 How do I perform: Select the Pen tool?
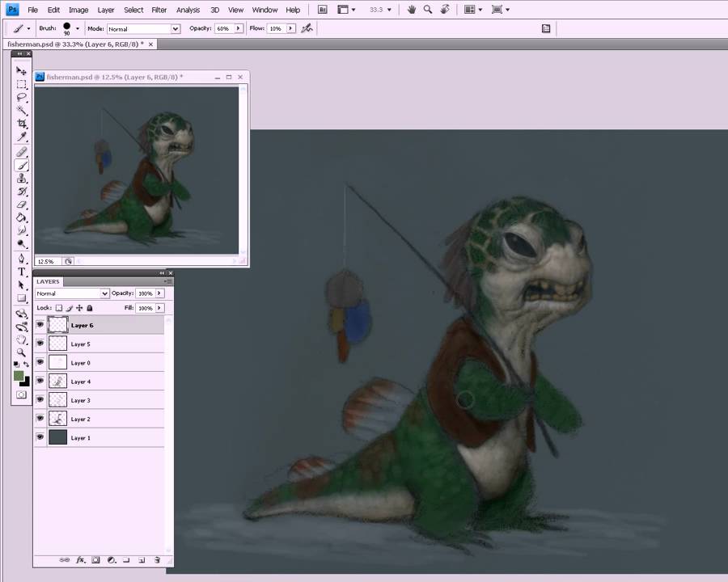click(x=21, y=259)
